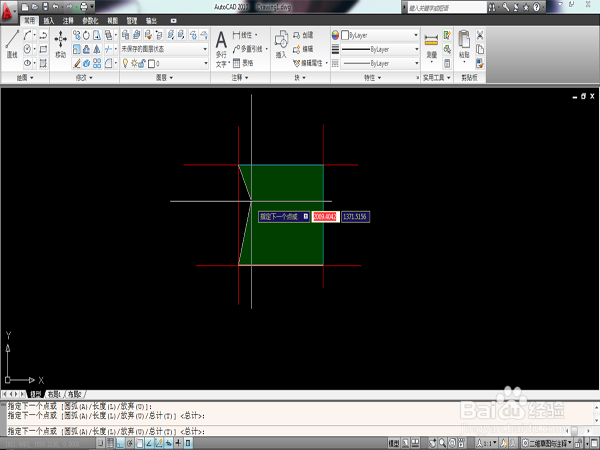Activate the rectangular Array tool icon
The width and height of the screenshot is (600, 450).
point(97,63)
